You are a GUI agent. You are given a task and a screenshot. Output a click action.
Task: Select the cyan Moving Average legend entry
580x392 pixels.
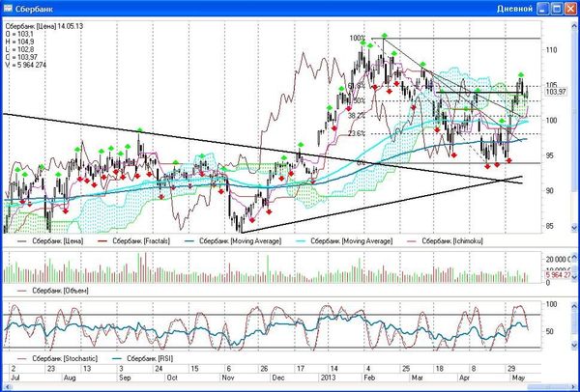tap(343, 241)
